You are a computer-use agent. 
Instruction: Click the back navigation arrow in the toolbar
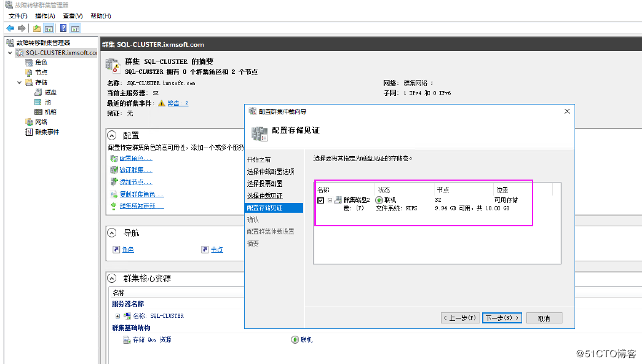(10, 27)
